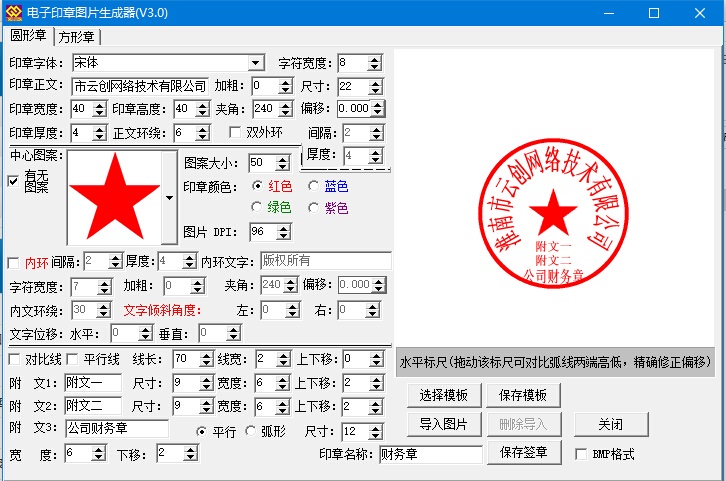Click the 导入图片 button

tap(445, 424)
